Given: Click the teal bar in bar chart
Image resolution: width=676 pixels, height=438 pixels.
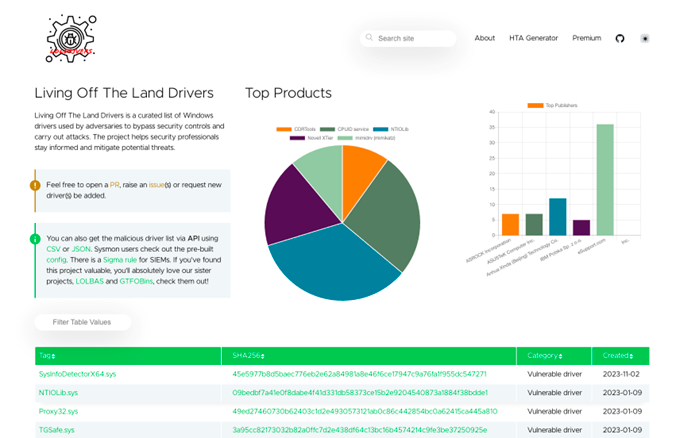Looking at the screenshot, I should [x=557, y=217].
